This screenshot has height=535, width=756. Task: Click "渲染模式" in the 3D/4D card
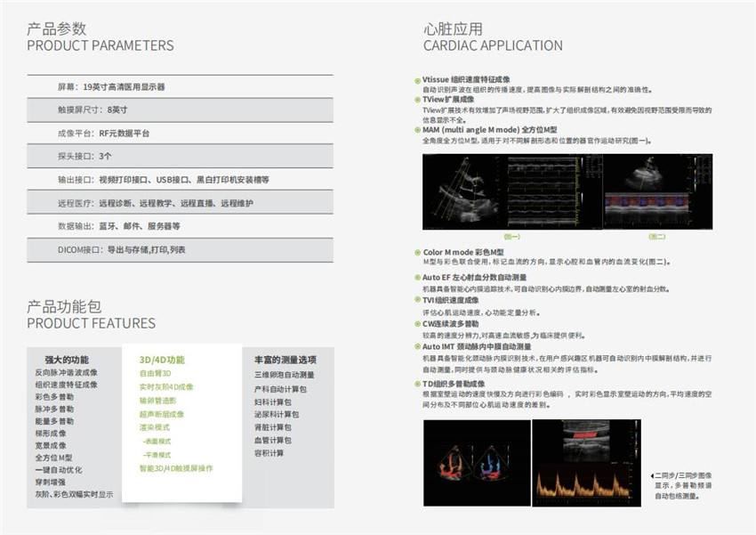pyautogui.click(x=154, y=427)
